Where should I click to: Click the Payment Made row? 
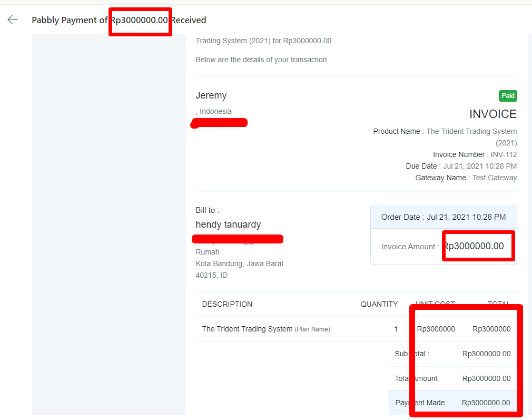(452, 403)
